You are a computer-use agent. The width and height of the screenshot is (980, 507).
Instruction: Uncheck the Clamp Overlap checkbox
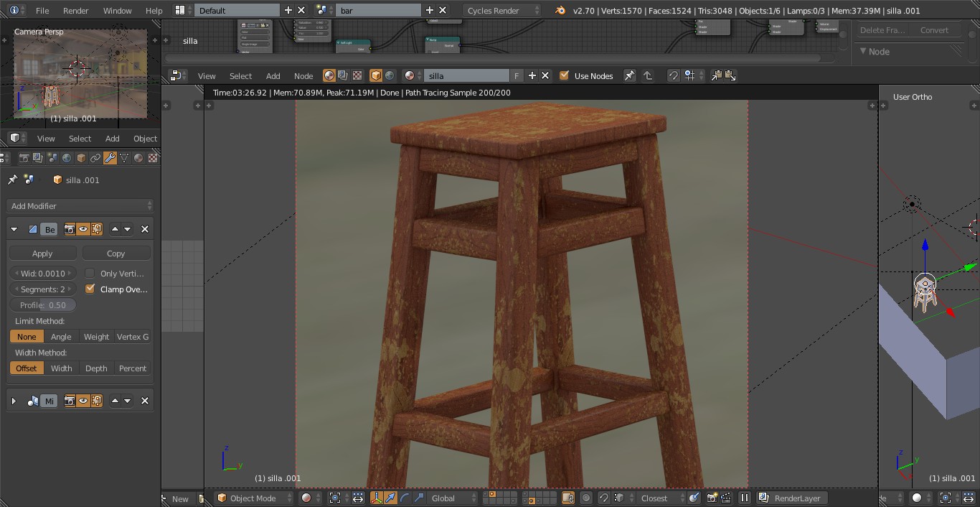pos(90,289)
